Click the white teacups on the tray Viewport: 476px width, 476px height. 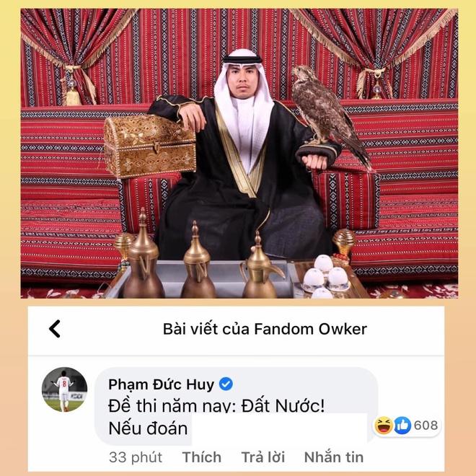point(327,278)
